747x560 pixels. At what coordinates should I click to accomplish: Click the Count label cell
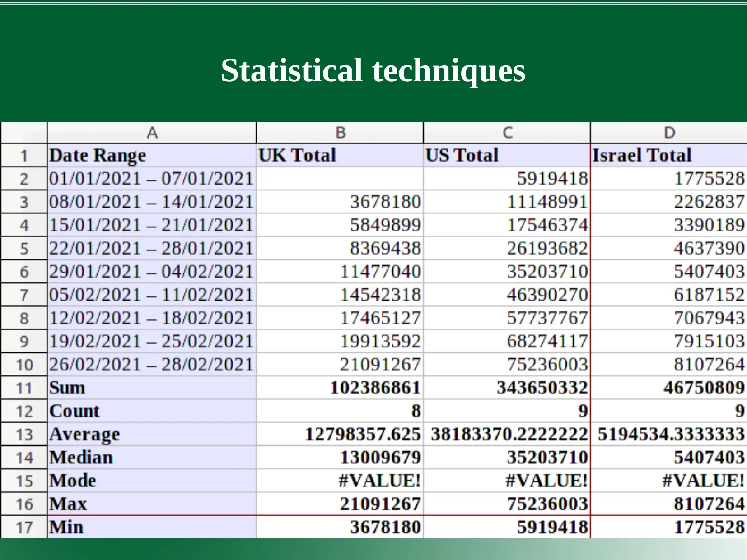[152, 411]
